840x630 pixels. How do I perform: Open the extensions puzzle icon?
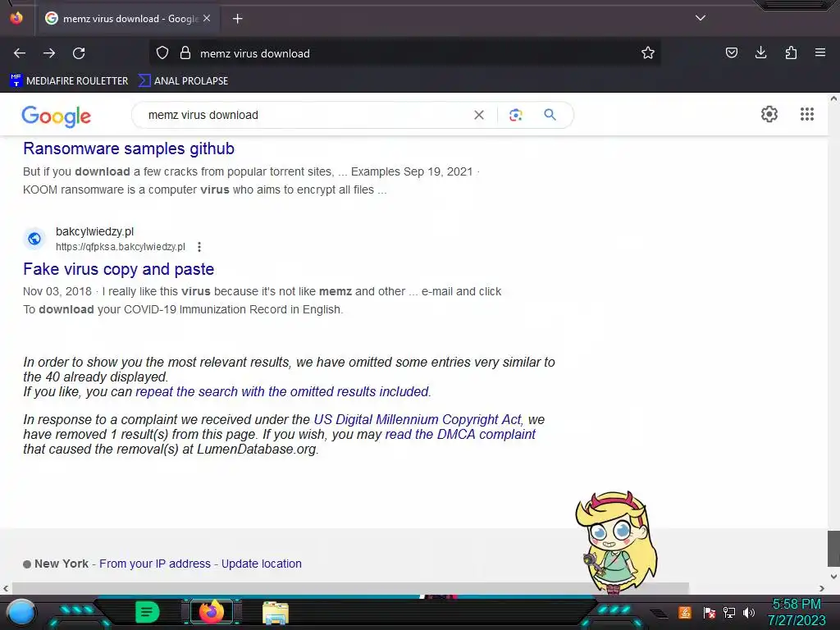click(x=791, y=53)
